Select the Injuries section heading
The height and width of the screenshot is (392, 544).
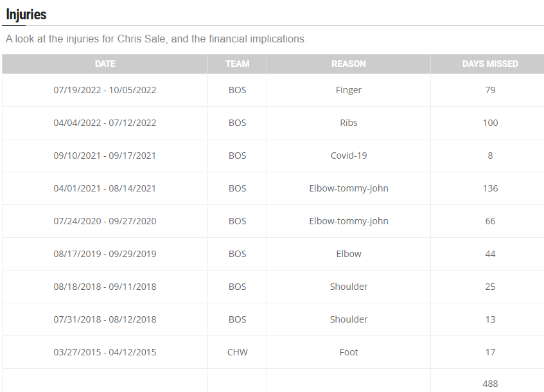pos(26,15)
